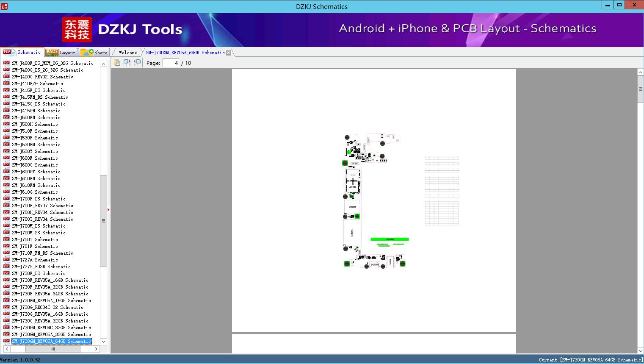Select SM-J700M_DS Schematic
Screen dimensions: 644x364
[x=39, y=226]
